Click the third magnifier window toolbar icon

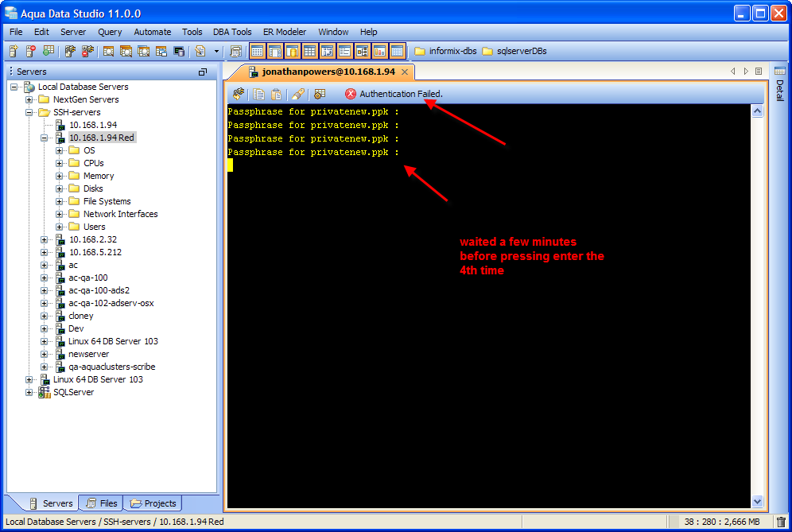point(143,51)
